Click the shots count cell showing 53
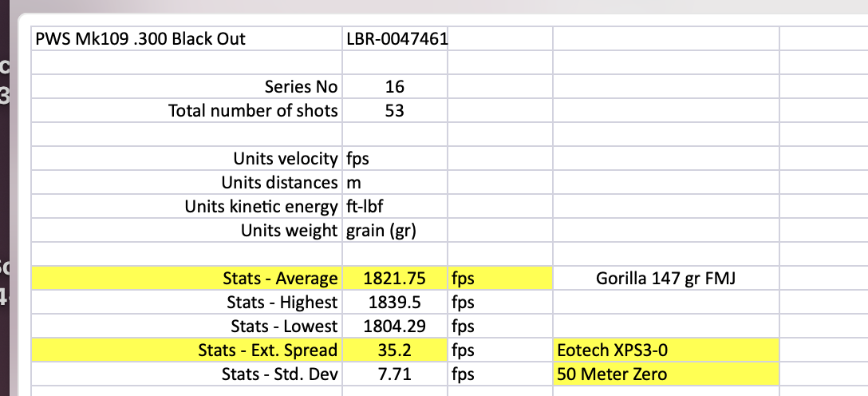This screenshot has width=868, height=396. (395, 110)
